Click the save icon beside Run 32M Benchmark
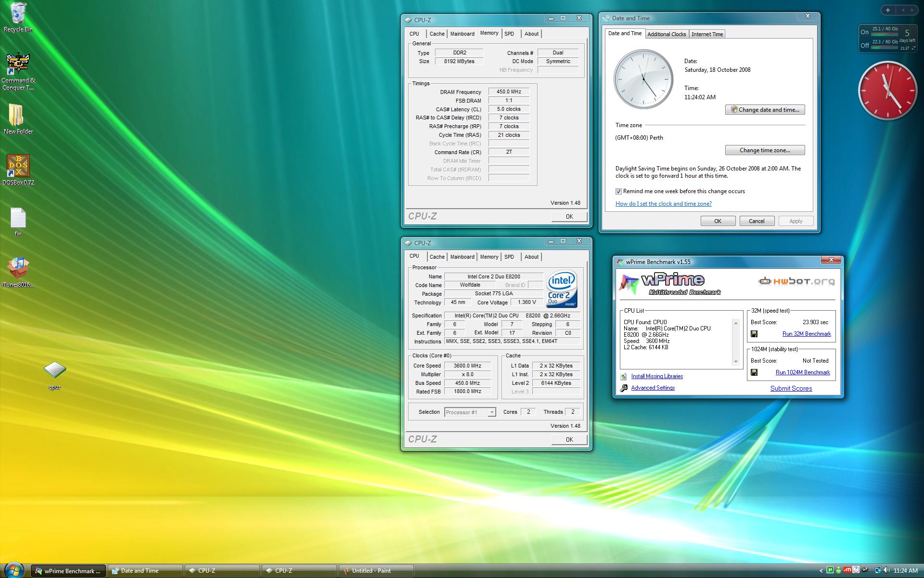Image resolution: width=924 pixels, height=578 pixels. tap(754, 334)
